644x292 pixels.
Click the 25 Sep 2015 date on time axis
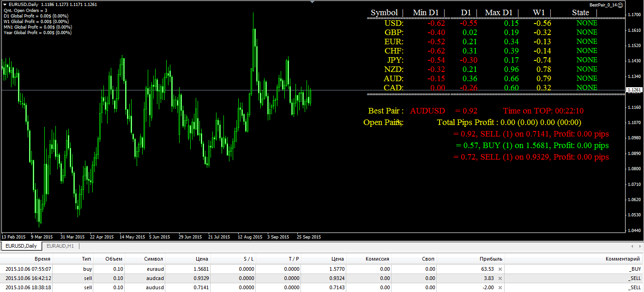pos(309,237)
